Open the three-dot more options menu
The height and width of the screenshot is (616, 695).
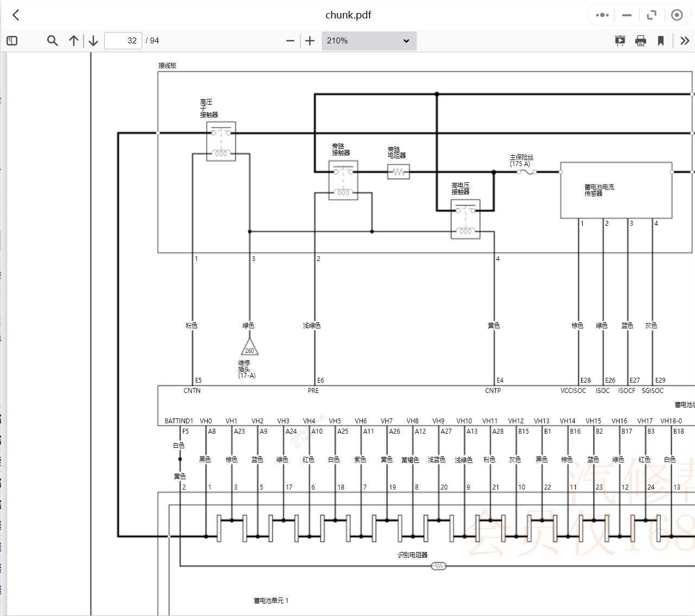(602, 15)
